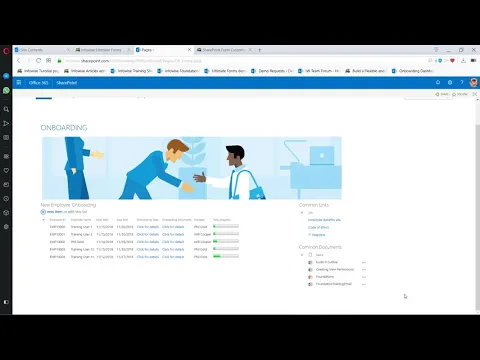The image size is (480, 360).
Task: Click the page vertical scrollbar
Action: pyautogui.click(x=477, y=217)
